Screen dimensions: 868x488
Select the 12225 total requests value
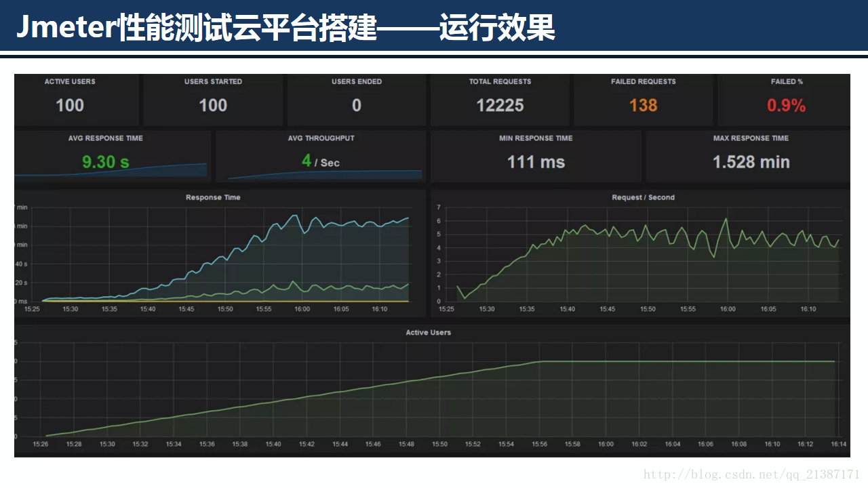click(x=500, y=105)
